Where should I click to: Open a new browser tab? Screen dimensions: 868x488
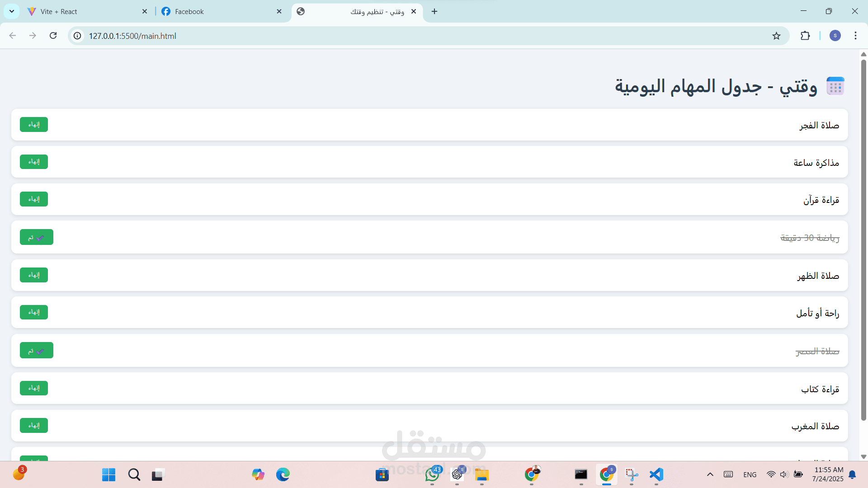pos(434,11)
